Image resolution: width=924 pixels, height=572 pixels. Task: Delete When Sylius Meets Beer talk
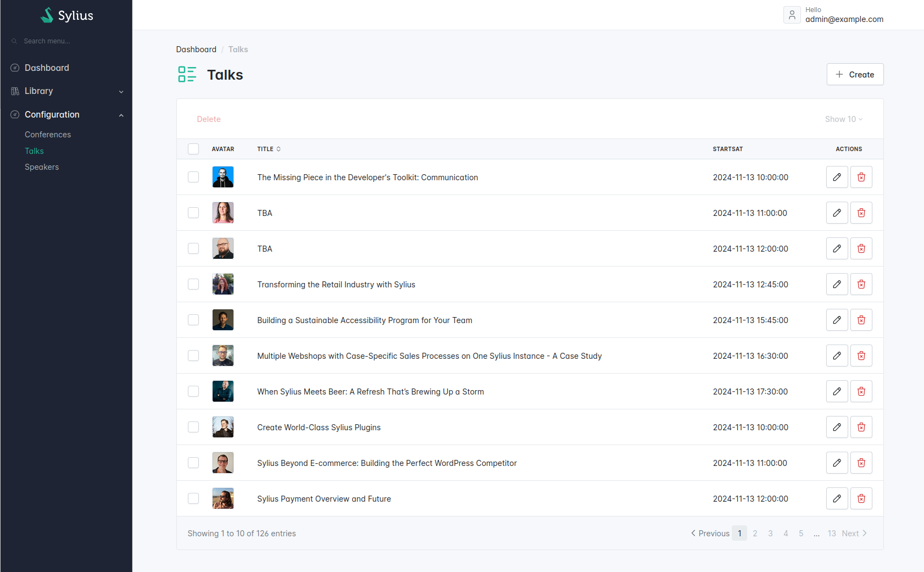(861, 391)
